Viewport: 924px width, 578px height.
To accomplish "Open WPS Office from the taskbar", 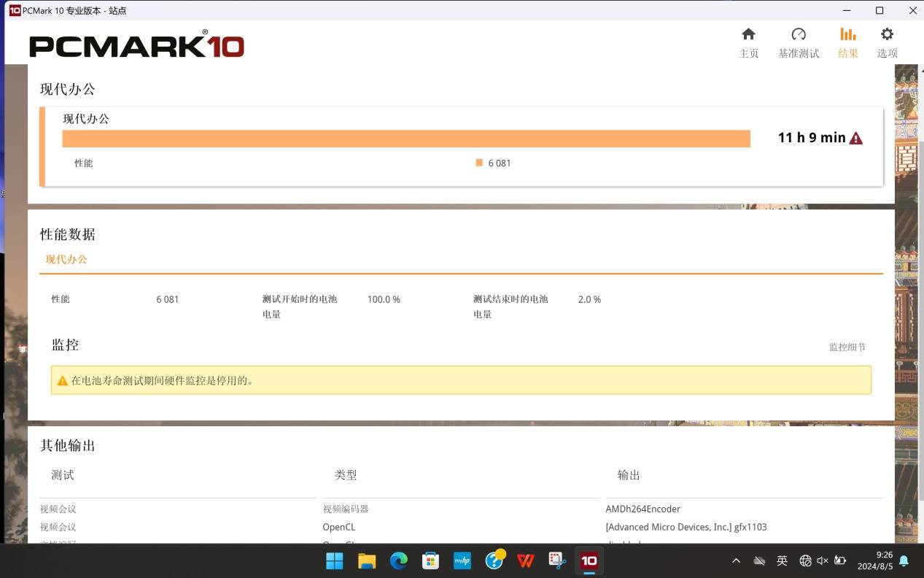I will [x=526, y=560].
